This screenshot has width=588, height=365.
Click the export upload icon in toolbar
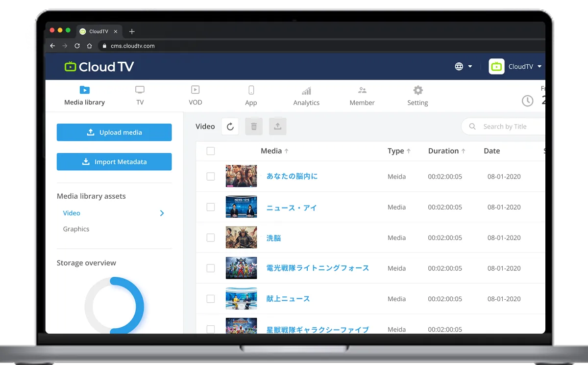click(277, 127)
